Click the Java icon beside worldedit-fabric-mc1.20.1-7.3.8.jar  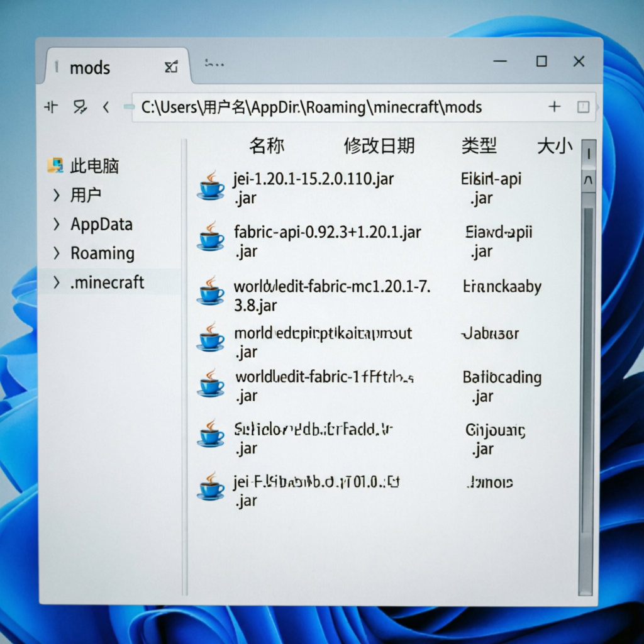211,291
